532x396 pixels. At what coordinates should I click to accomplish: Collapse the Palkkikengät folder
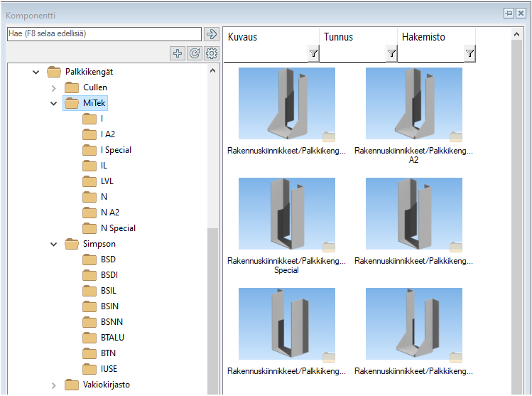coord(36,72)
